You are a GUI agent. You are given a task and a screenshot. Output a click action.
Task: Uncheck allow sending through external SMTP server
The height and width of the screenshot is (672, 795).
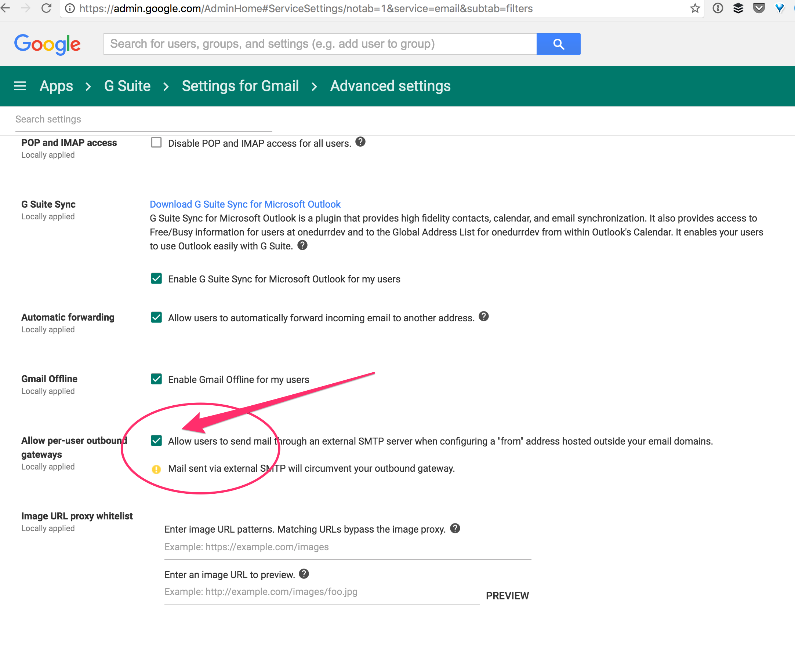point(156,441)
